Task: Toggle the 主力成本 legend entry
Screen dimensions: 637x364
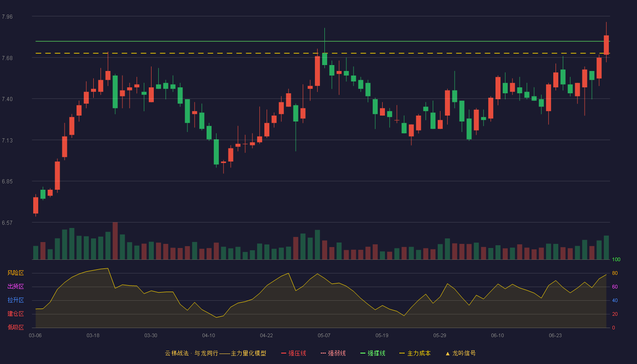Action: point(415,353)
